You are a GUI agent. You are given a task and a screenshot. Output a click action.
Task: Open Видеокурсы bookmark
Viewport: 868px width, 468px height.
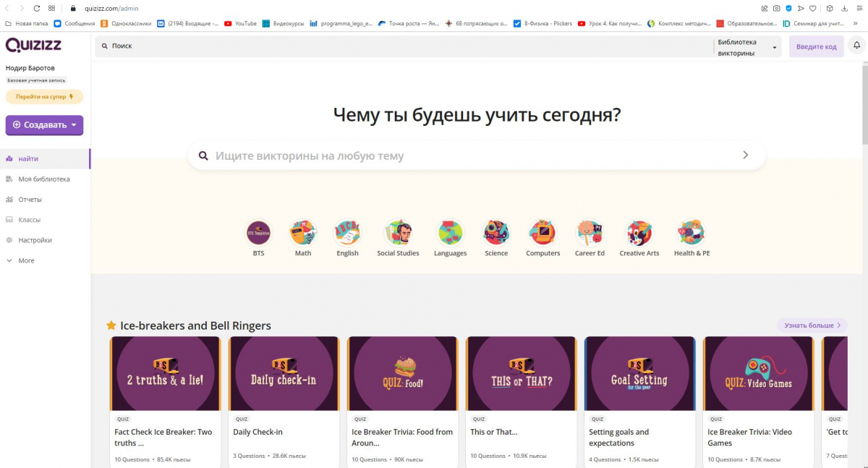(x=283, y=23)
